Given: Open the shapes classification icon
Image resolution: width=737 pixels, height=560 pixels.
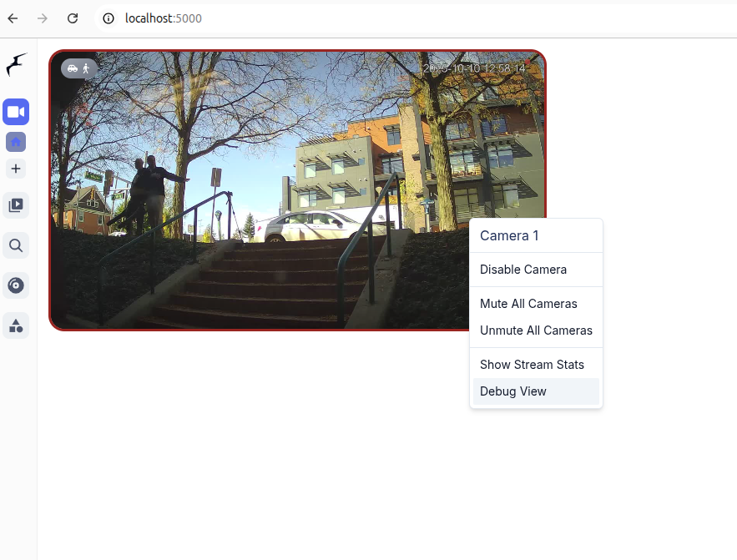Looking at the screenshot, I should 16,325.
